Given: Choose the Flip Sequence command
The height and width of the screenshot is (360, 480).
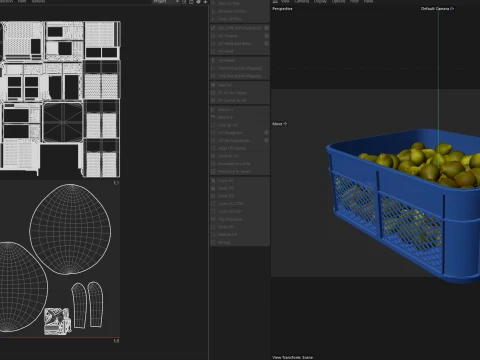Looking at the screenshot, I should point(240,219).
